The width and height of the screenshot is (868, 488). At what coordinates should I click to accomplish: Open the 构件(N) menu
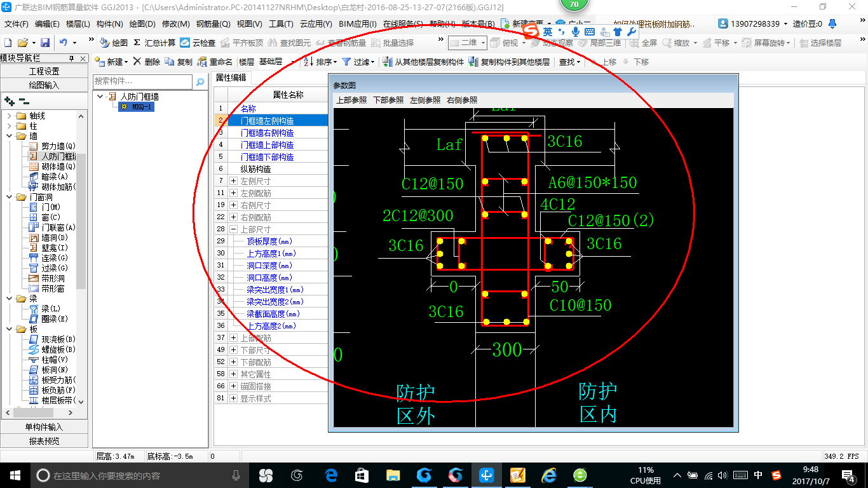tap(110, 24)
